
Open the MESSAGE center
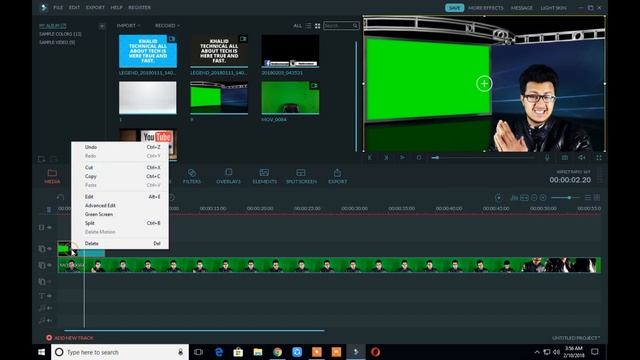pos(522,8)
